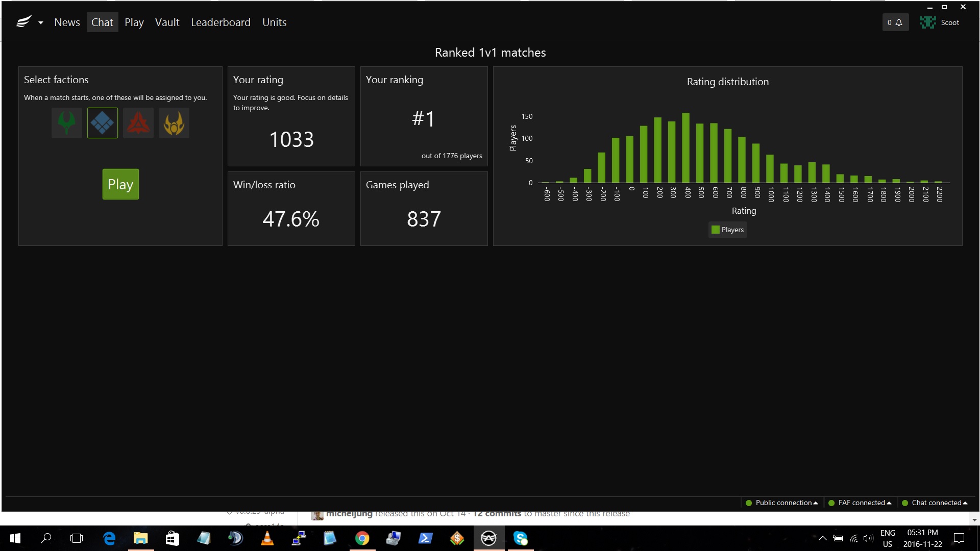
Task: Open the main menu dropdown arrow
Action: click(41, 23)
